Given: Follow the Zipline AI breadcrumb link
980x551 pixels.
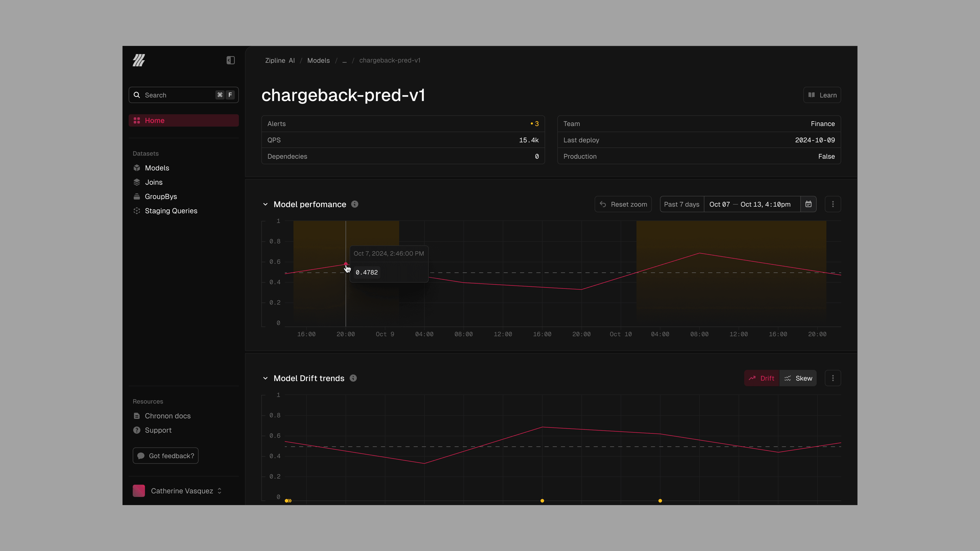Looking at the screenshot, I should point(280,60).
